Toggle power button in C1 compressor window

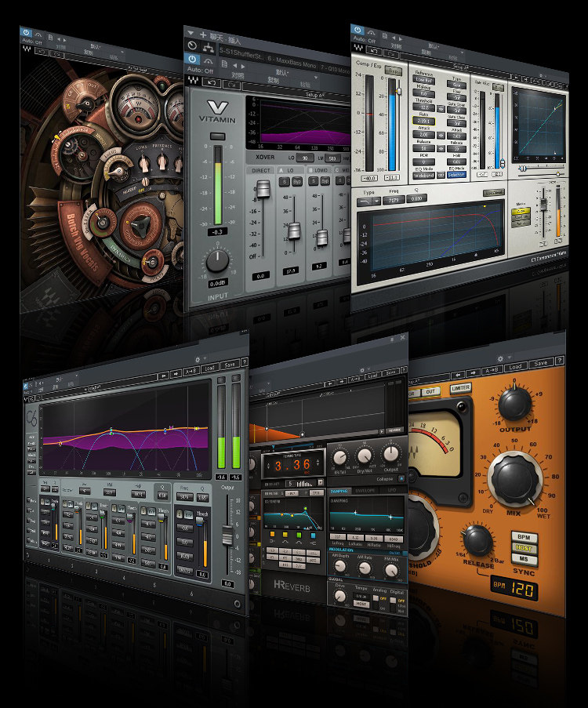coord(358,31)
